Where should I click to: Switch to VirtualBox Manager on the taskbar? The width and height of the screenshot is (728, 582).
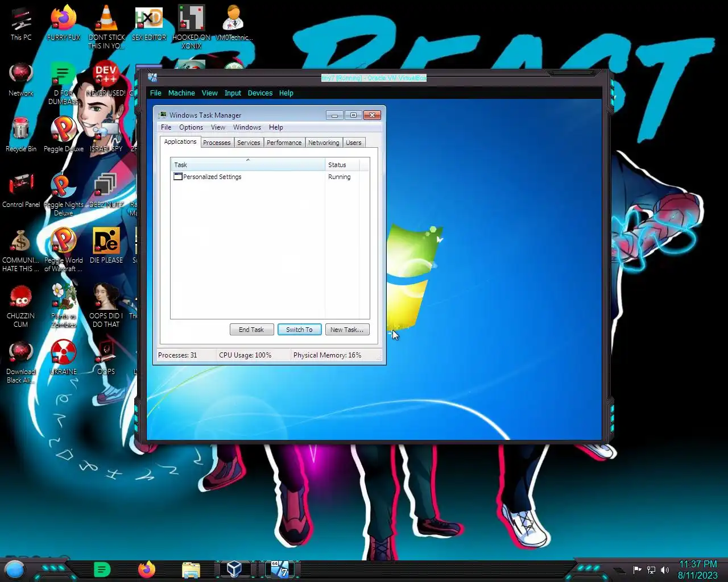pyautogui.click(x=234, y=569)
